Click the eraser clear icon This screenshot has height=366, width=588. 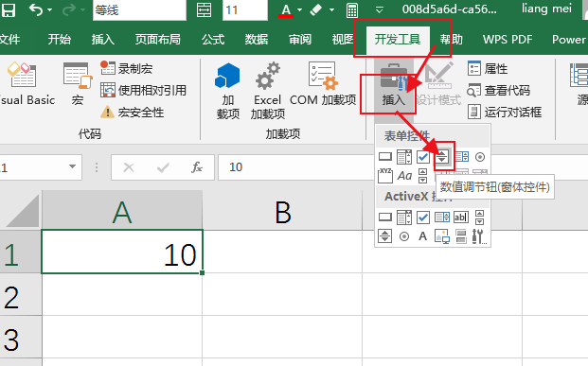[x=315, y=9]
